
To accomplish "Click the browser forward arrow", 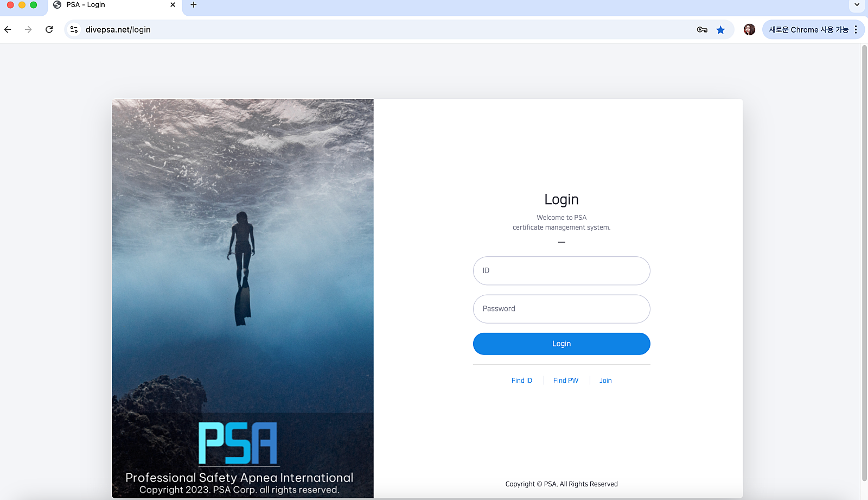I will [x=28, y=29].
